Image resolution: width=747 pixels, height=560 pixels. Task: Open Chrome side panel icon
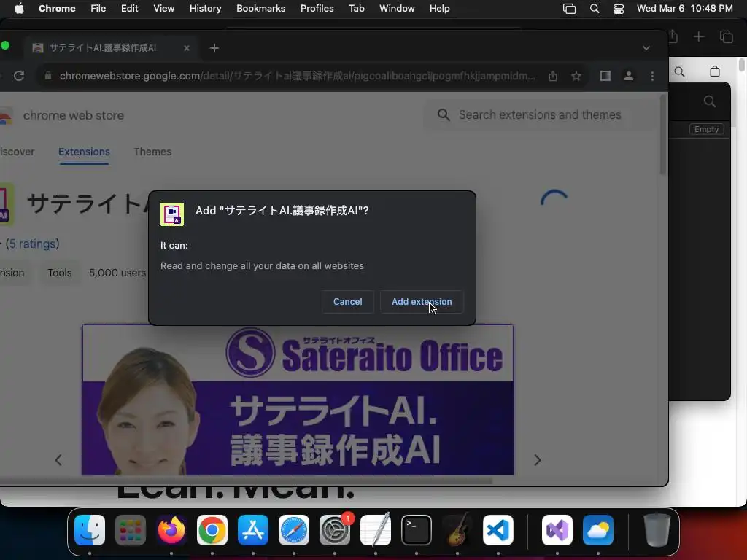tap(605, 76)
